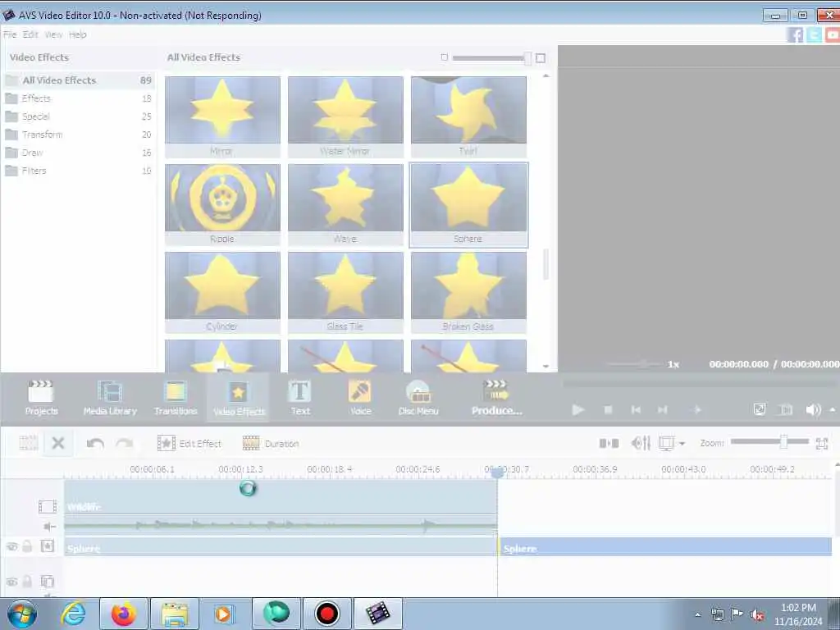This screenshot has width=840, height=630.
Task: Select the Draw folder
Action: (x=79, y=153)
